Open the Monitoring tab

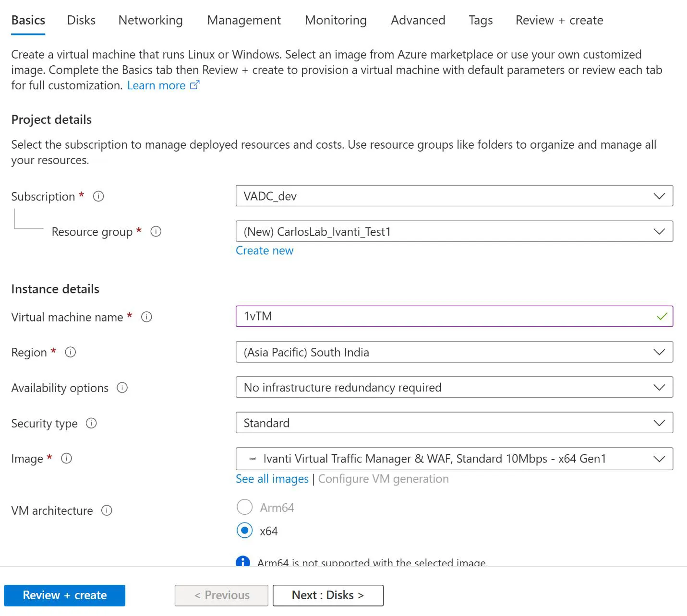tap(336, 20)
